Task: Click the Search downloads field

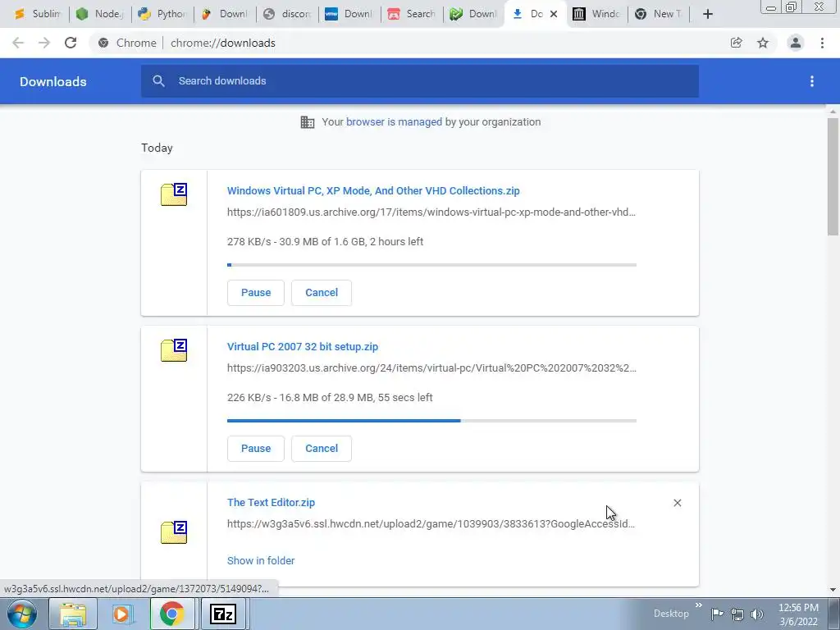Action: 419,81
